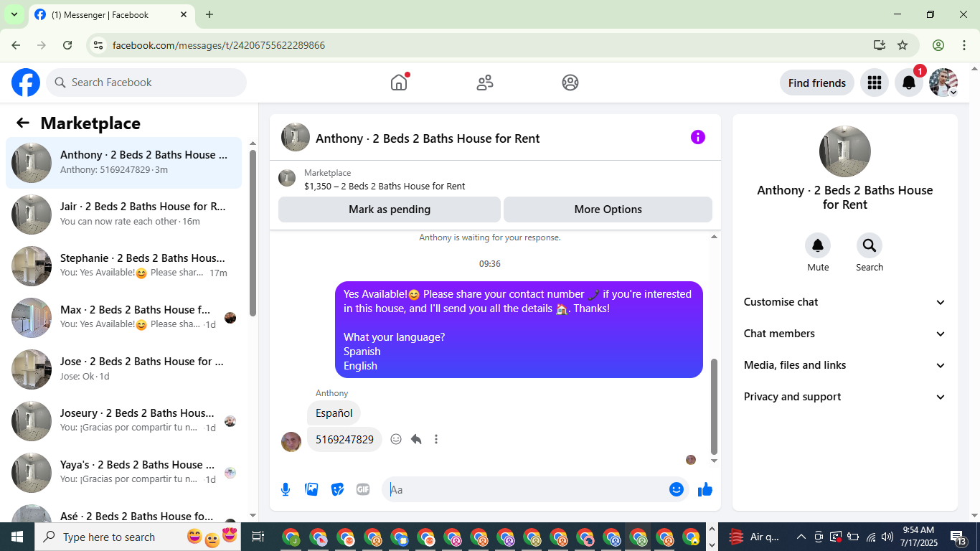The width and height of the screenshot is (980, 551).
Task: Open the Chrome profile icon
Action: (938, 45)
